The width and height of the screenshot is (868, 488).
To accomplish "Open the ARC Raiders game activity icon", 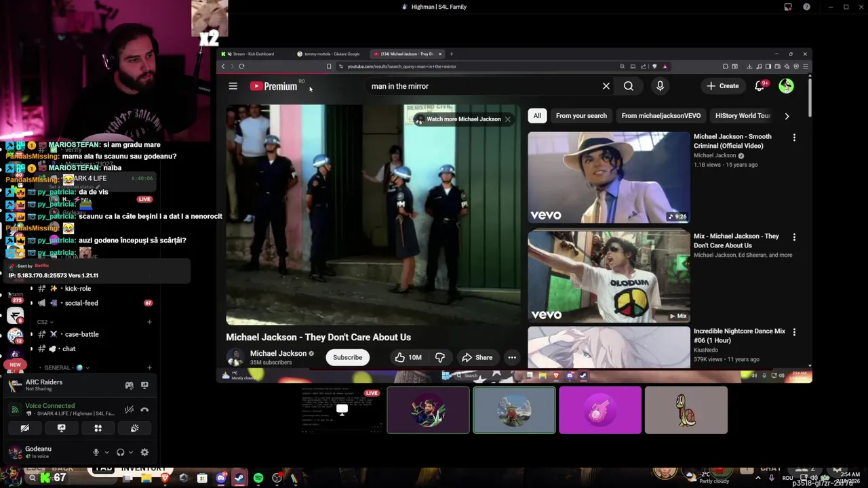I will coord(129,386).
